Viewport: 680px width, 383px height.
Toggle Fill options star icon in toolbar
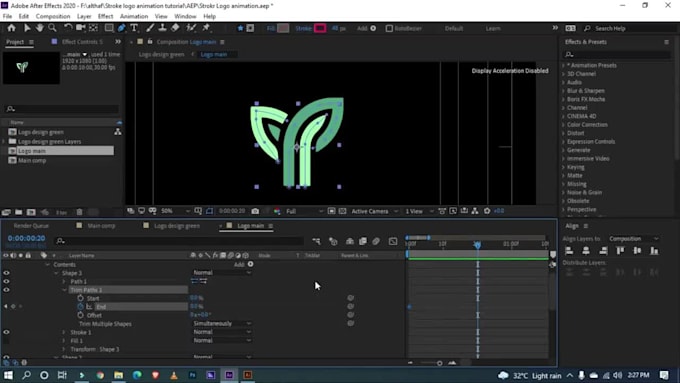(240, 28)
